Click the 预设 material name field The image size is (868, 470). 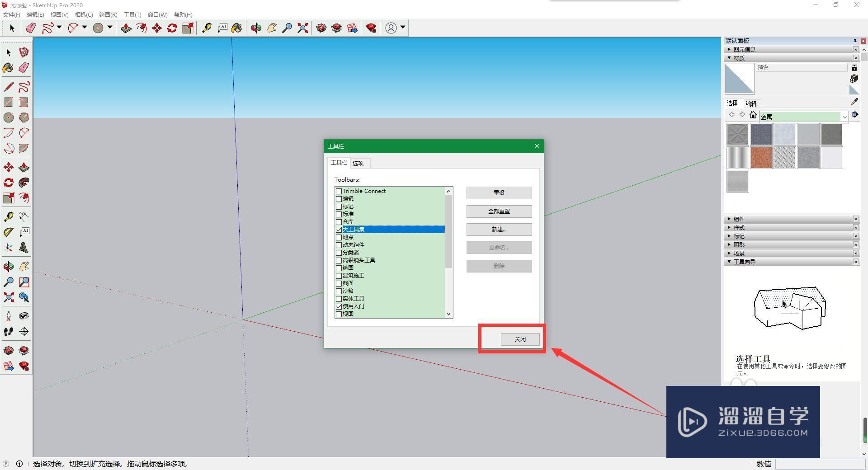(x=802, y=67)
